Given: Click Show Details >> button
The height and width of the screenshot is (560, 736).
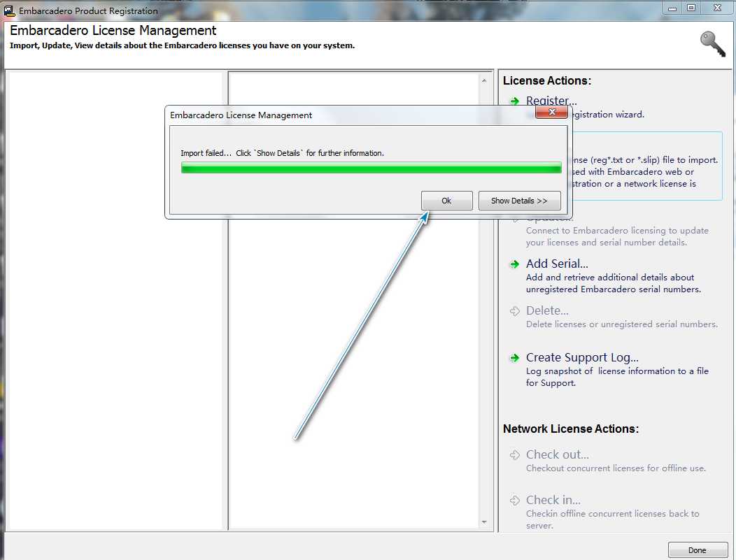Looking at the screenshot, I should coord(519,201).
